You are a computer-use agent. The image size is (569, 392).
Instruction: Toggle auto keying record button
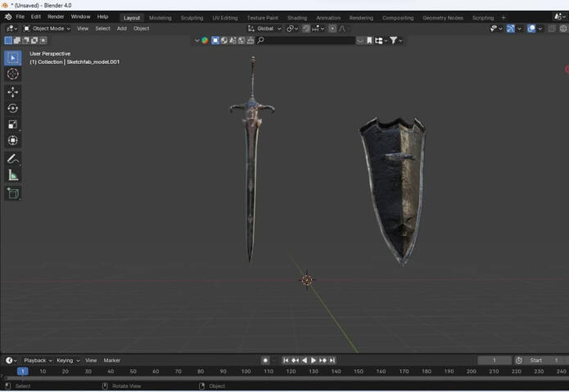[265, 360]
